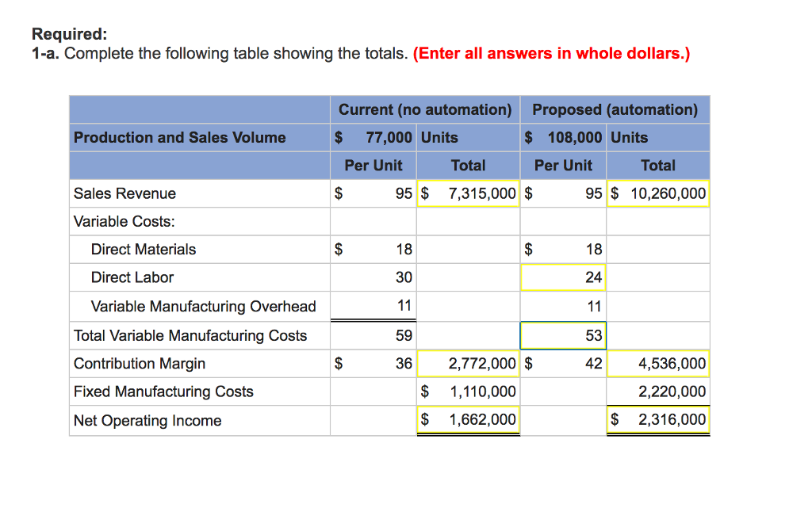The image size is (812, 508).
Task: Click the Current (no automation) column header
Action: [426, 109]
